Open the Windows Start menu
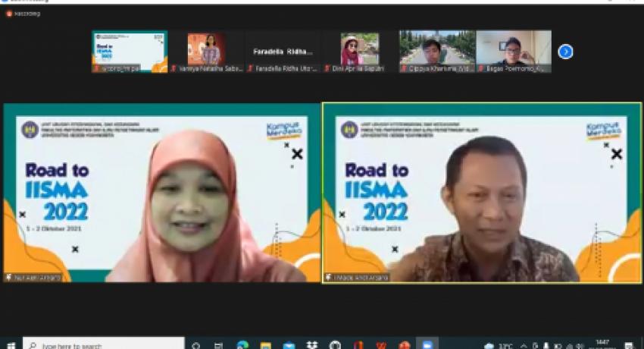This screenshot has width=644, height=349. click(11, 345)
